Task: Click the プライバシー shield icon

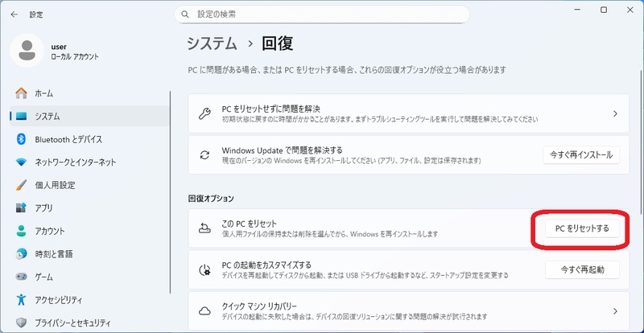Action: coord(22,323)
